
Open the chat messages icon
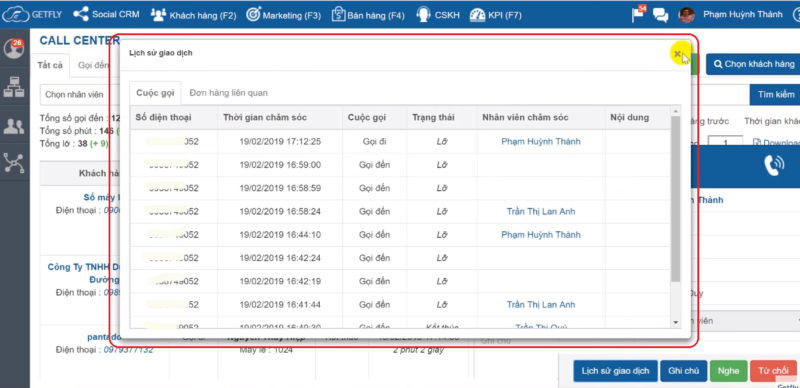coord(660,15)
